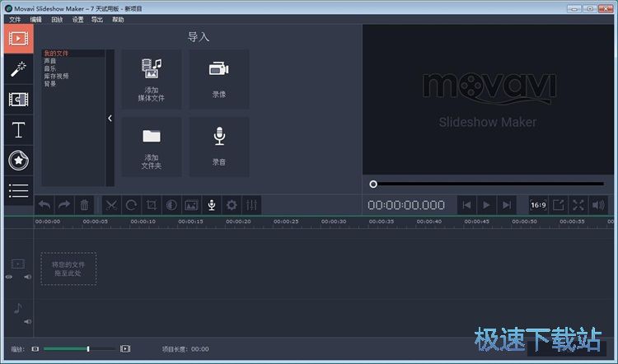
Task: Start voice recording from toolbar microphone
Action: (212, 205)
